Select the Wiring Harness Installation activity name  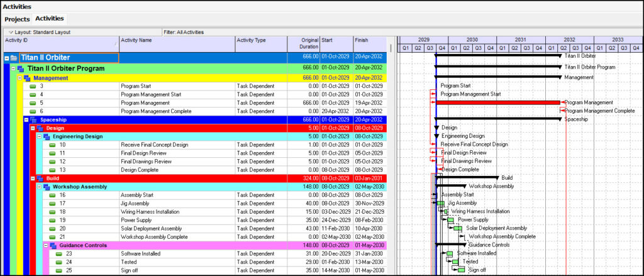coord(150,212)
